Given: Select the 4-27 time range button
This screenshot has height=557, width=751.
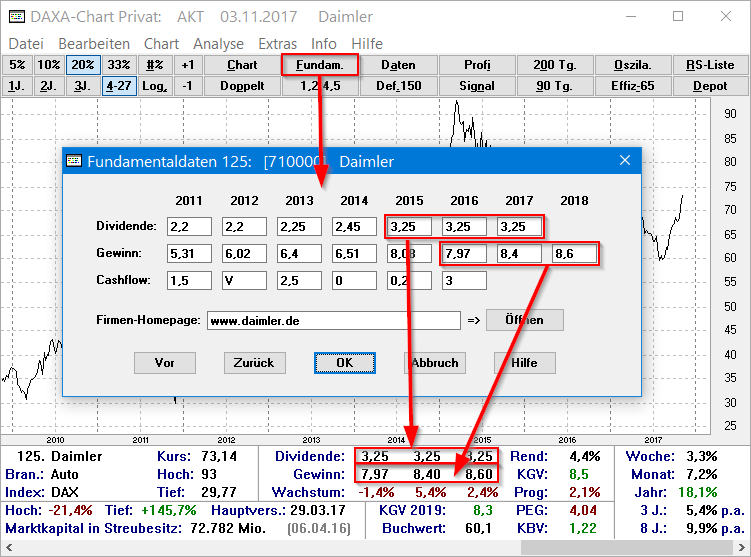Looking at the screenshot, I should [x=121, y=86].
